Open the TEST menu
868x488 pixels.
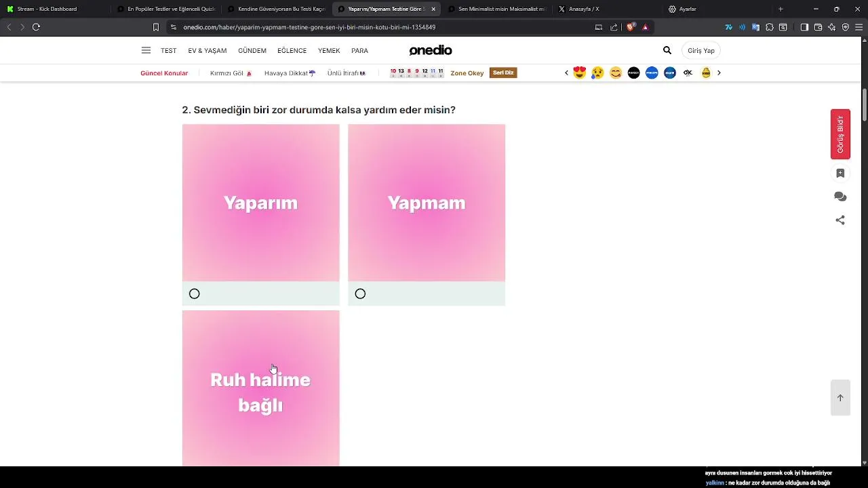tap(168, 51)
